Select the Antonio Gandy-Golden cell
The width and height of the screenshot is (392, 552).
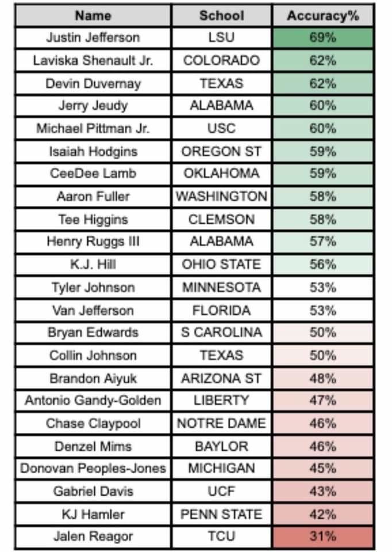point(93,401)
